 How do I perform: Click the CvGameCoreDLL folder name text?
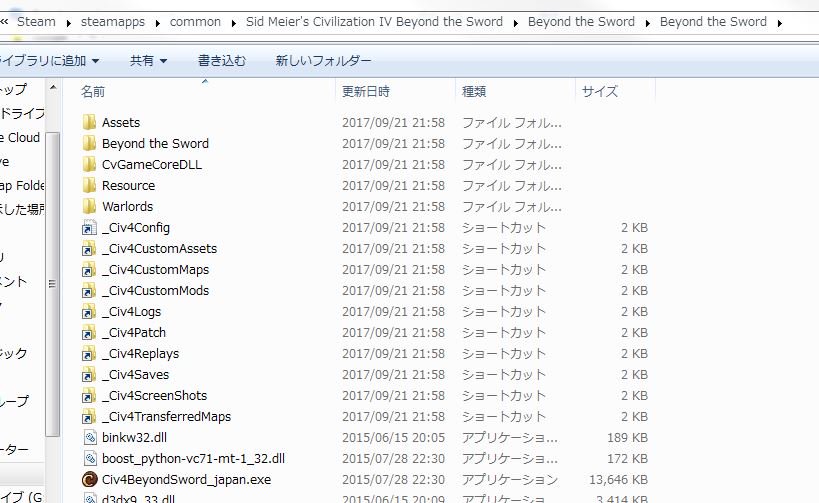click(152, 165)
